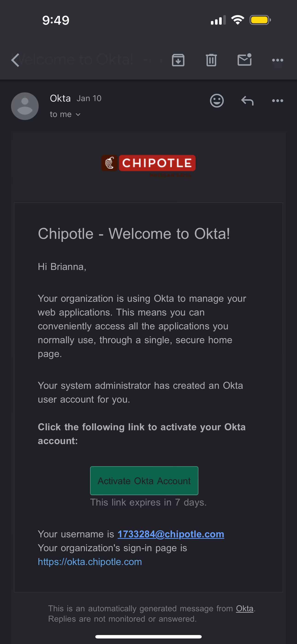Open the https://okta.chipotle.com sign-in link

pyautogui.click(x=90, y=562)
